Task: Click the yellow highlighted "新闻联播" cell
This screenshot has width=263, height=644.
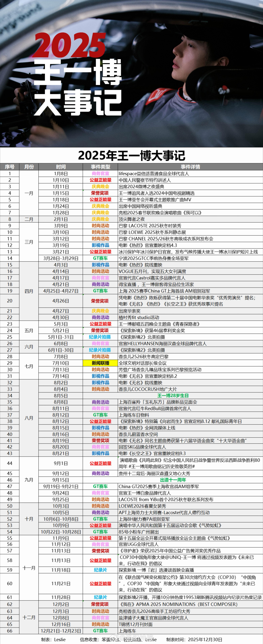Action: [x=100, y=363]
